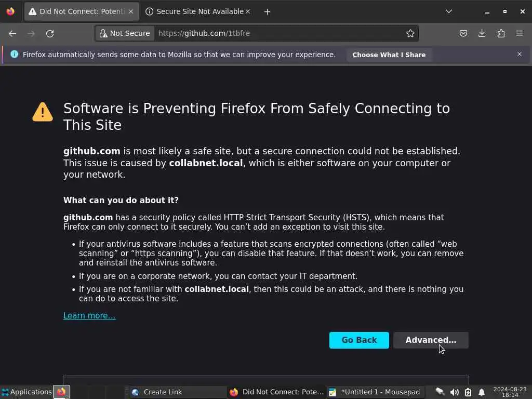Expand the Advanced... error details
Viewport: 532px width, 399px height.
(x=431, y=340)
